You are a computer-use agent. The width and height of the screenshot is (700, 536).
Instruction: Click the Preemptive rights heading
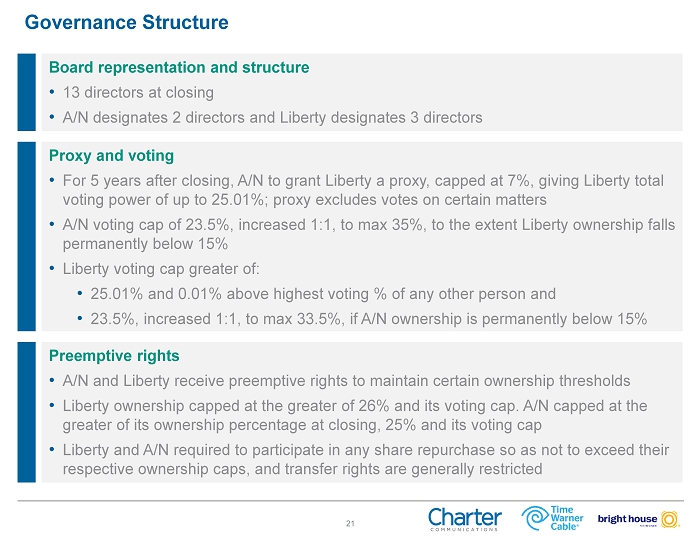[x=114, y=356]
